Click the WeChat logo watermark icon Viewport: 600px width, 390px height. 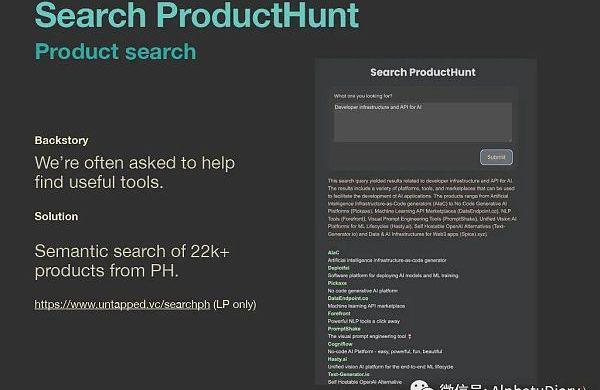pyautogui.click(x=421, y=385)
